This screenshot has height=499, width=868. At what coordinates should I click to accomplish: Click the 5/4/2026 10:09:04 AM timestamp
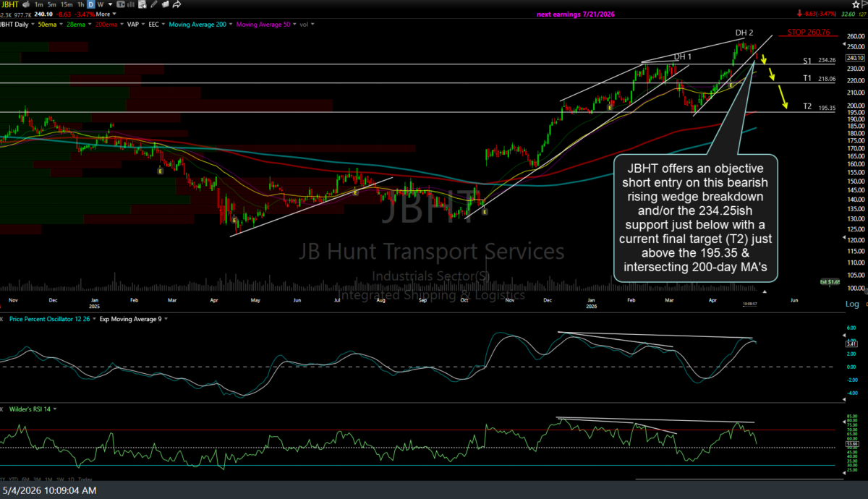coord(49,490)
